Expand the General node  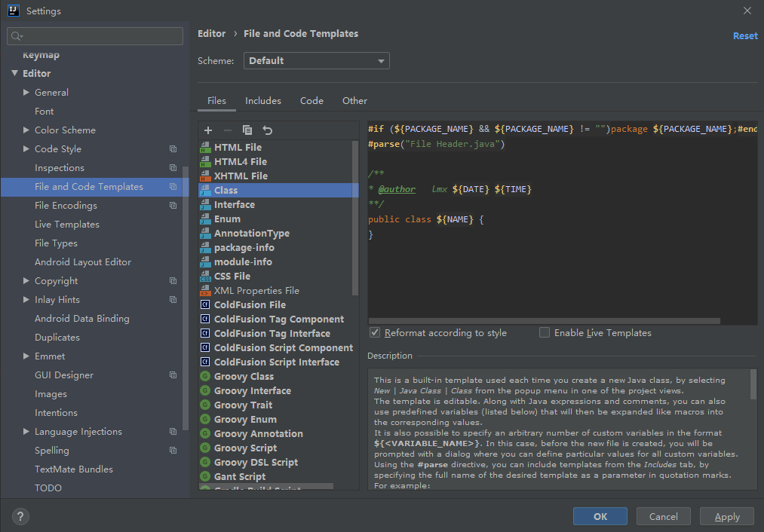(x=26, y=92)
